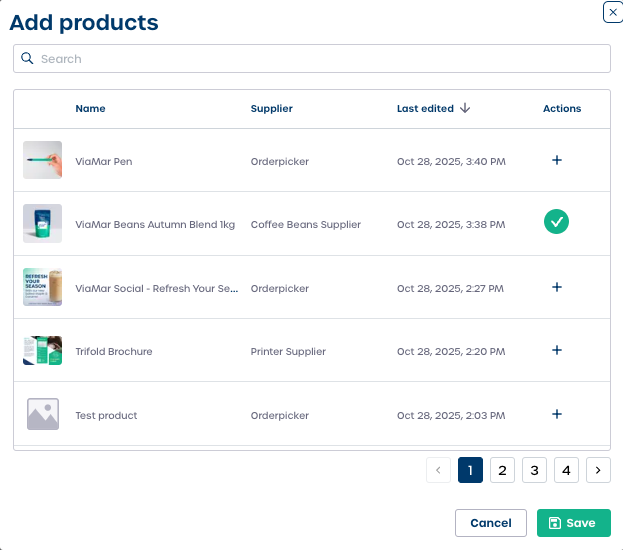This screenshot has width=623, height=550.
Task: Open the ViaMar Pen thumbnail image
Action: [x=42, y=160]
